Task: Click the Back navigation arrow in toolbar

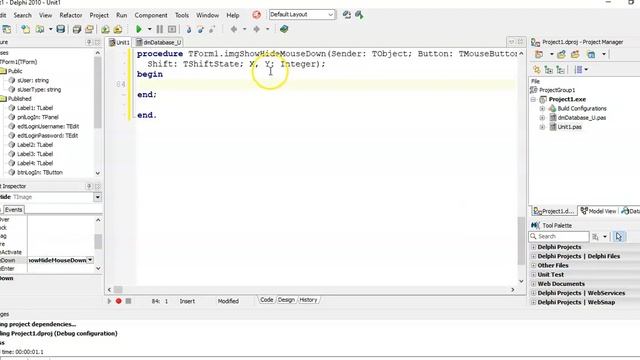Action: click(234, 29)
